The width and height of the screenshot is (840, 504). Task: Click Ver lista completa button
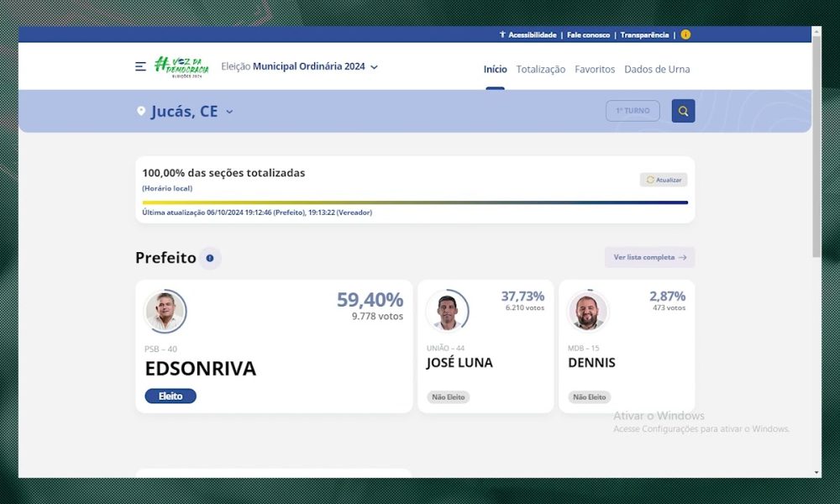click(x=649, y=258)
